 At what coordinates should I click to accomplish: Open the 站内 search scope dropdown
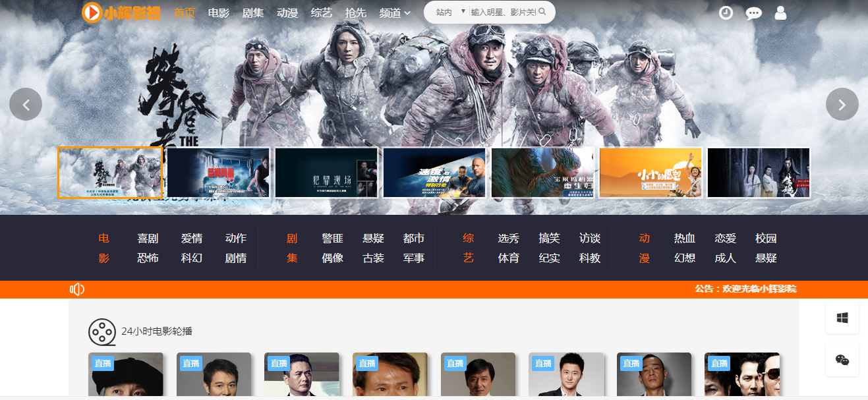[x=450, y=12]
